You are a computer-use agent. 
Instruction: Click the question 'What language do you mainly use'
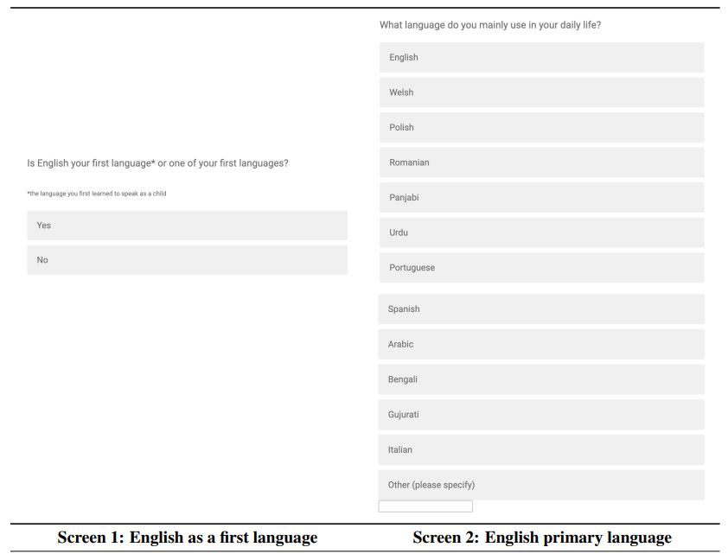click(490, 25)
